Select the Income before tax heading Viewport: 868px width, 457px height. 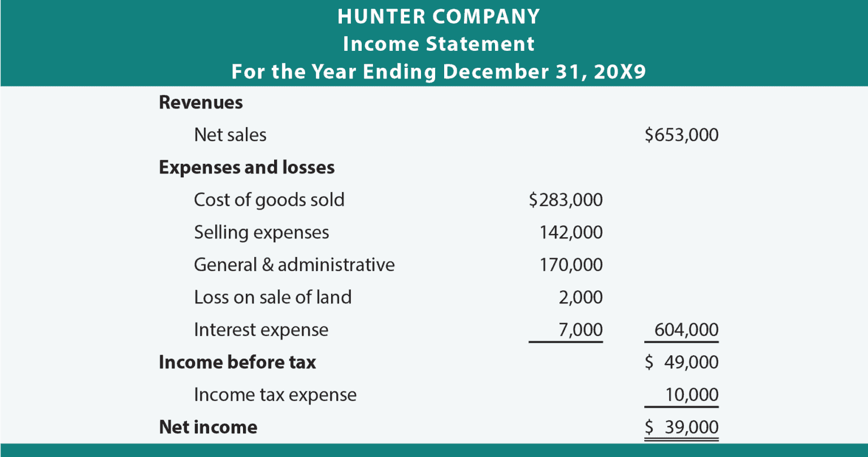click(237, 362)
